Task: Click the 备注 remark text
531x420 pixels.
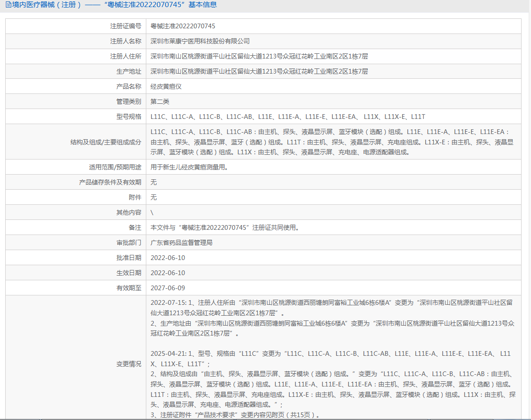Action: [225, 227]
